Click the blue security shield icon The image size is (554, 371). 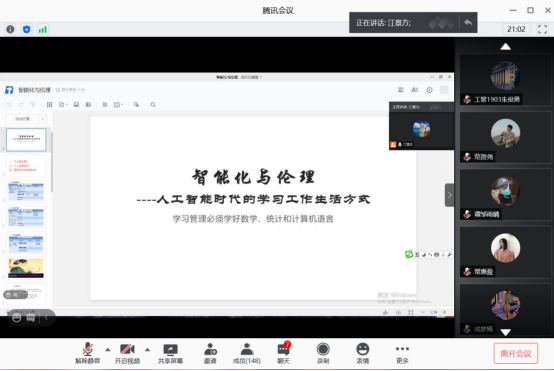pyautogui.click(x=26, y=29)
